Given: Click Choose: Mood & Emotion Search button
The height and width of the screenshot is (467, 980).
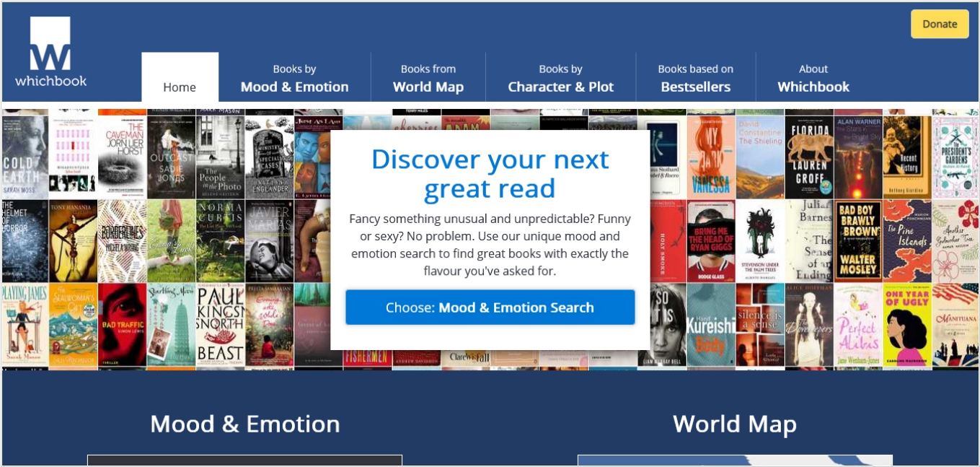Looking at the screenshot, I should (x=490, y=307).
